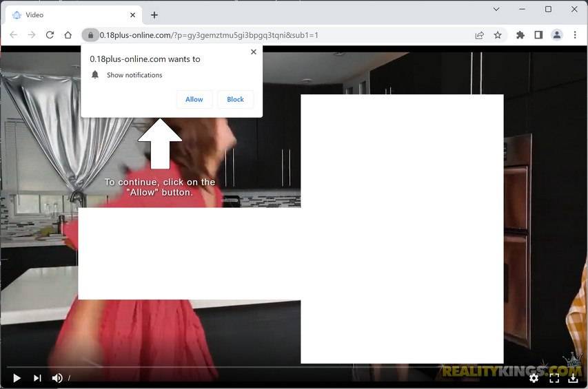The height and width of the screenshot is (389, 588).
Task: Dismiss the notification permission popup
Action: coord(254,52)
